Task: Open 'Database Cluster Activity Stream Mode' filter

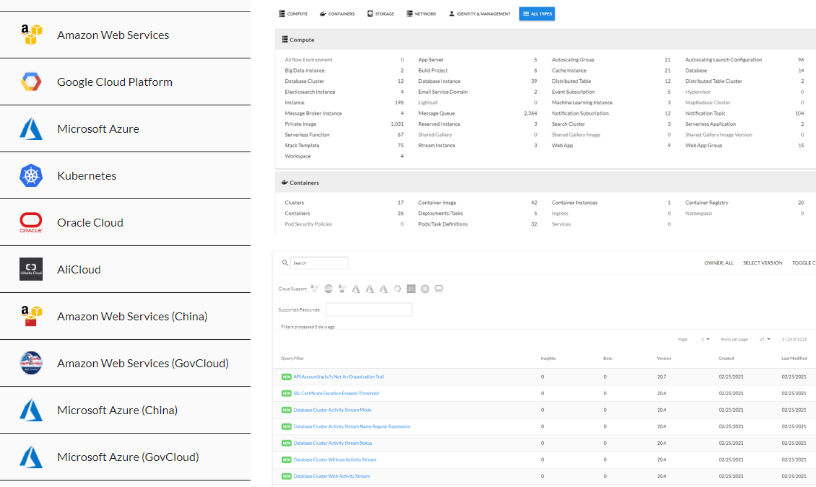Action: click(333, 410)
